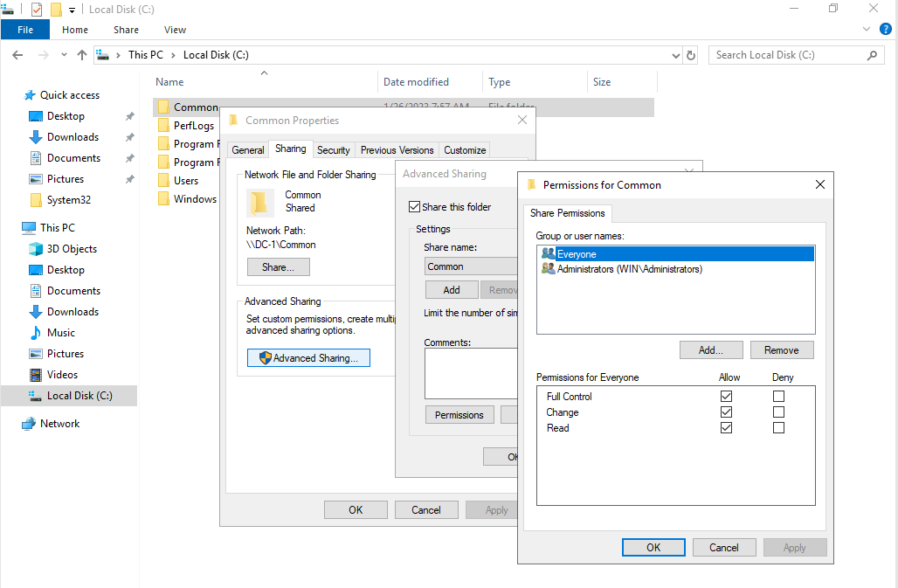Select System32 folder in navigation pane
The width and height of the screenshot is (898, 588).
[x=69, y=200]
